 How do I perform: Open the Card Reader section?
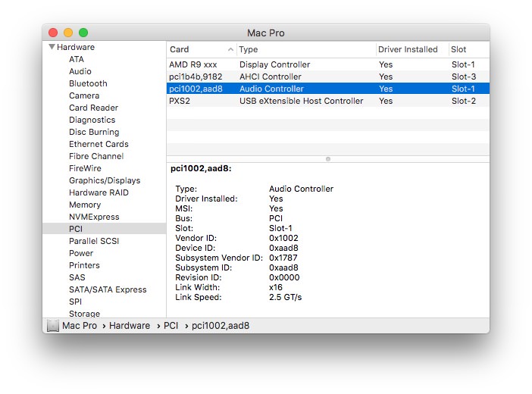[94, 108]
